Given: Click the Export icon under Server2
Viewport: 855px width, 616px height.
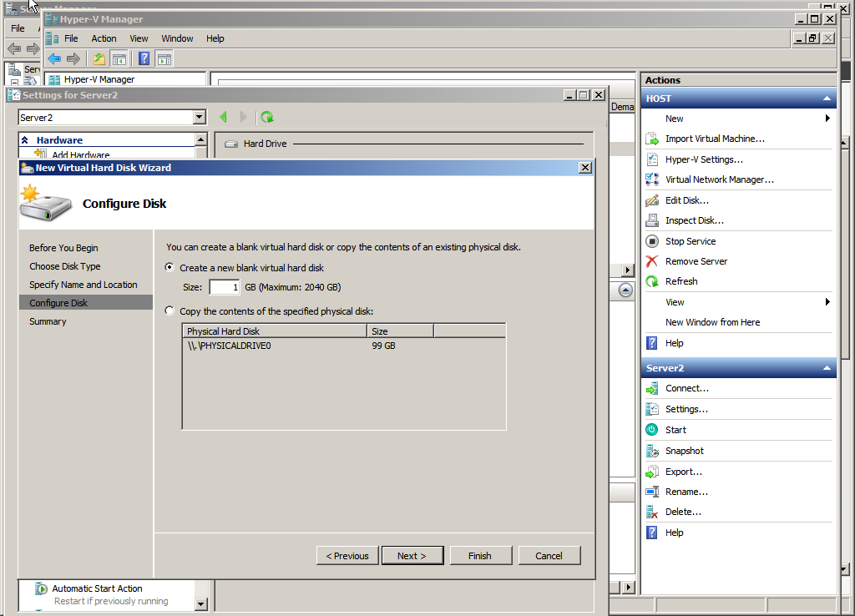Looking at the screenshot, I should point(652,472).
